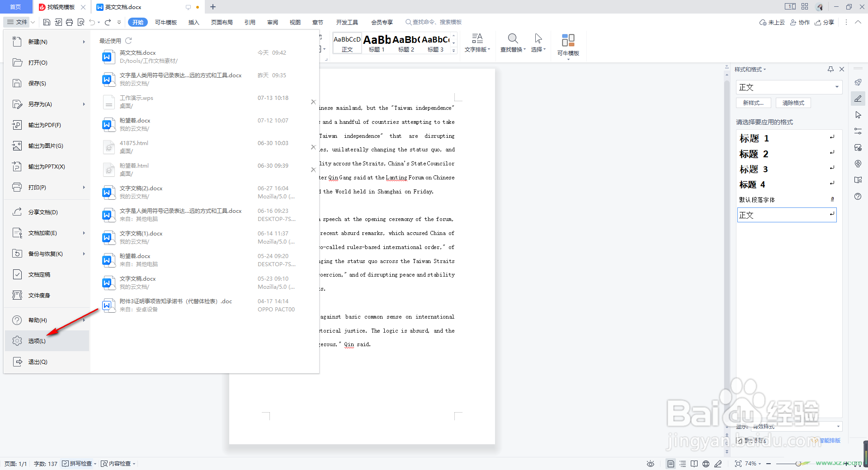Switch to the 页面布局 ribbon tab

point(222,22)
